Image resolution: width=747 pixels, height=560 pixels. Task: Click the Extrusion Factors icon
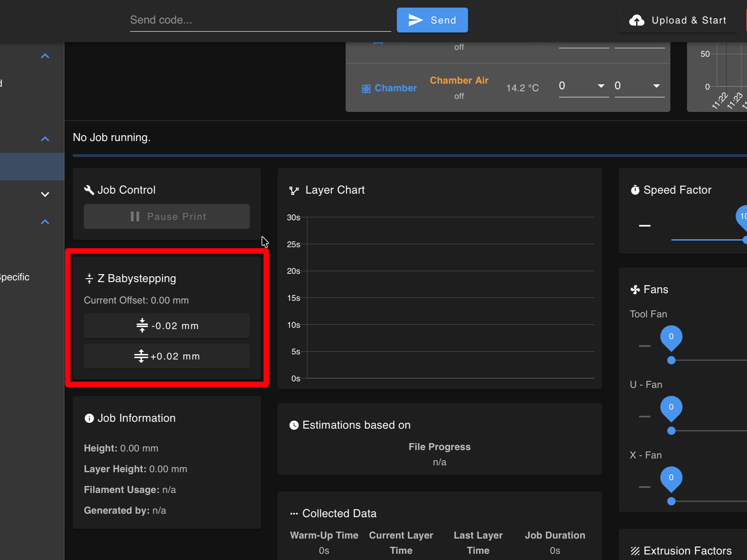(635, 551)
